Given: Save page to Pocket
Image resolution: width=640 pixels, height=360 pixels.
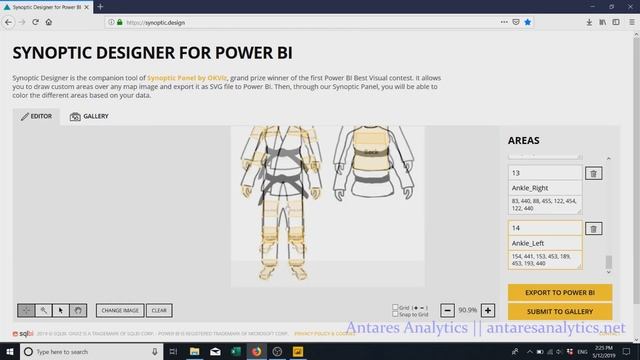Looking at the screenshot, I should pyautogui.click(x=516, y=22).
